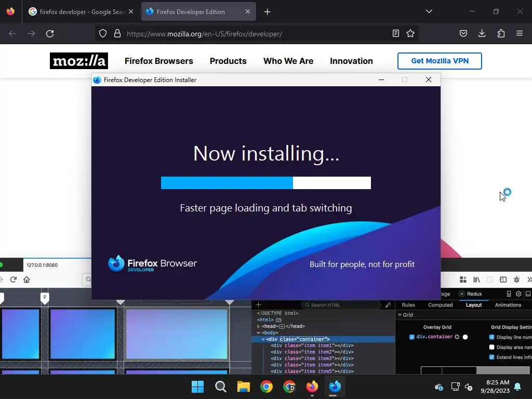Click the Firefox Browser Developer logo in the installer

[x=152, y=263]
